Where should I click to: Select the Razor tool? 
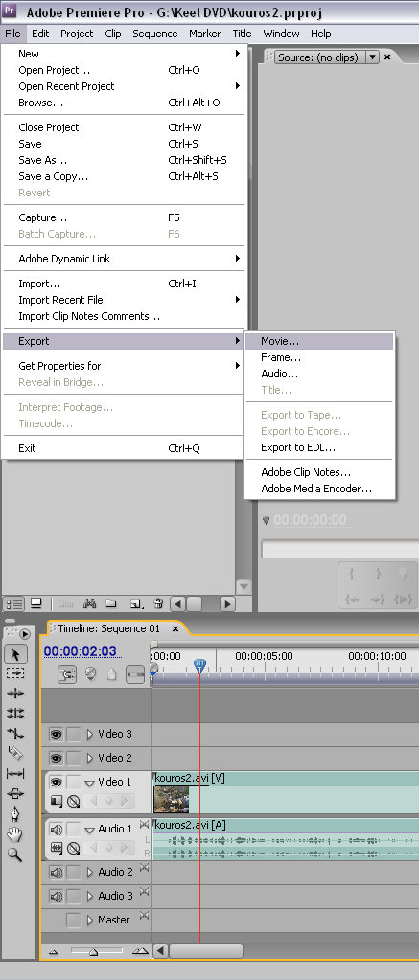click(15, 753)
